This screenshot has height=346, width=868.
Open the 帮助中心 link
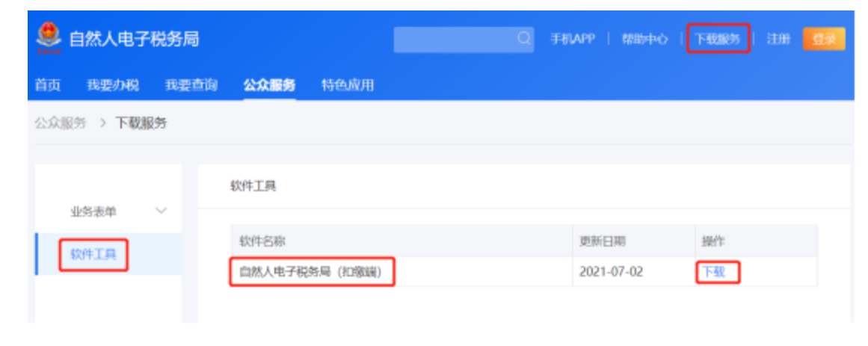[644, 40]
